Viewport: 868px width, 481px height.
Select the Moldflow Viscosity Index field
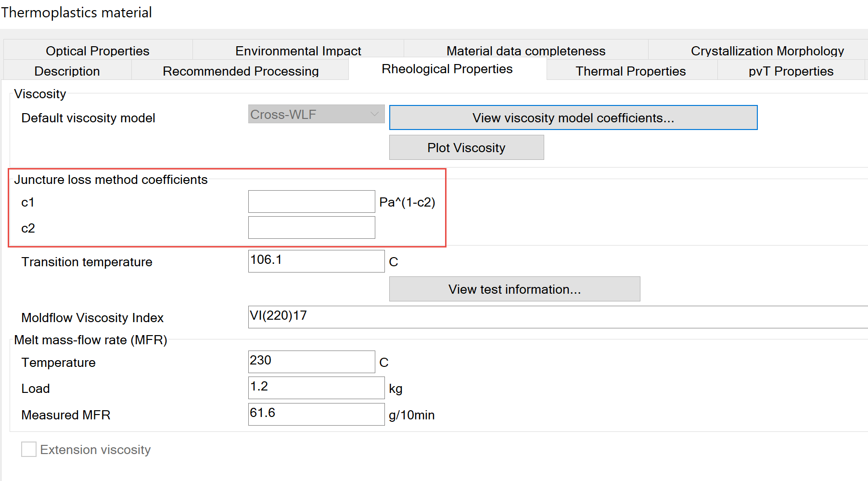click(x=558, y=317)
